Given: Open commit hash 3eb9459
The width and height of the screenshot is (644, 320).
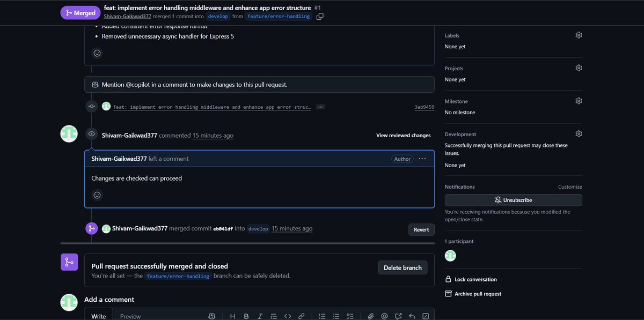Looking at the screenshot, I should tap(425, 107).
